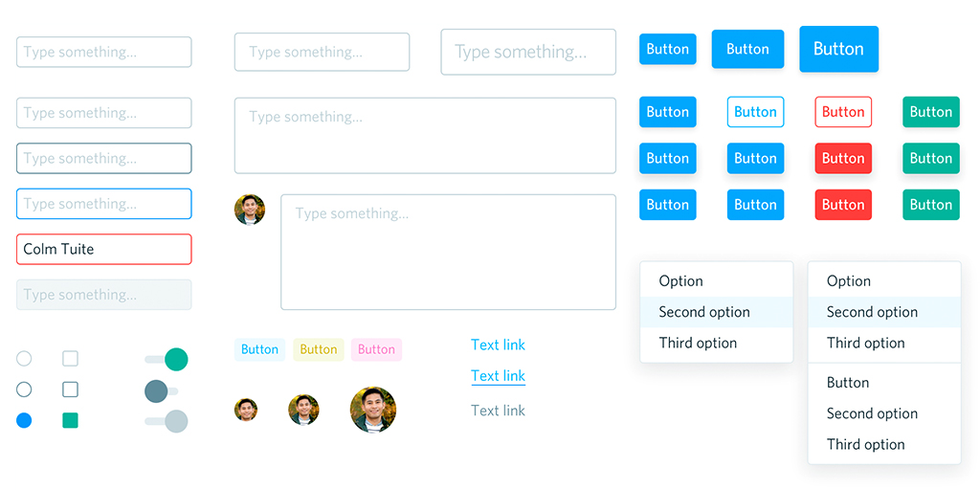The height and width of the screenshot is (490, 980).
Task: Toggle the dark gray middle switch
Action: point(161,390)
